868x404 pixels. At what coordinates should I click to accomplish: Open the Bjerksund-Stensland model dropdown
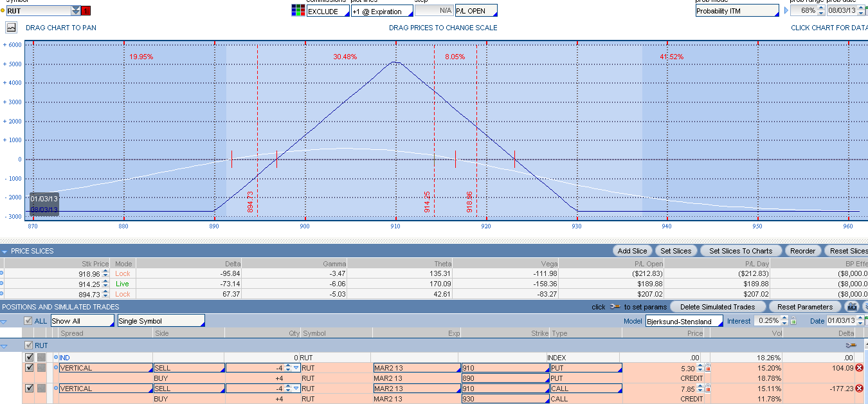click(684, 321)
